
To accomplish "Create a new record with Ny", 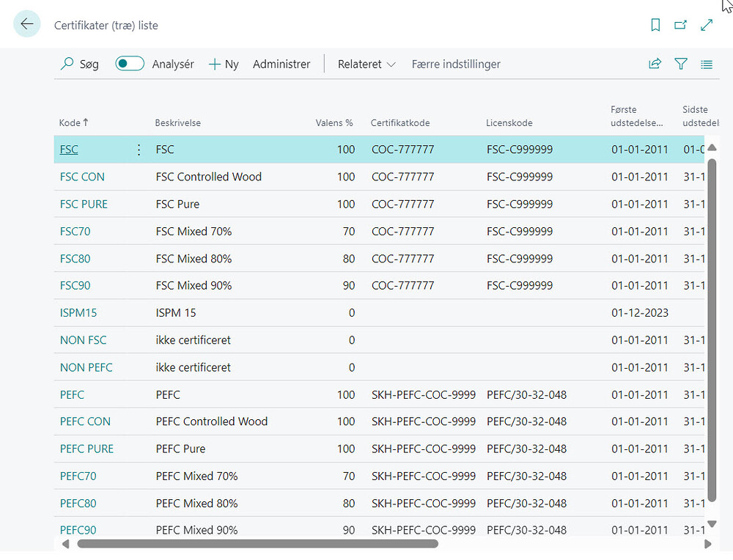I will pyautogui.click(x=224, y=64).
